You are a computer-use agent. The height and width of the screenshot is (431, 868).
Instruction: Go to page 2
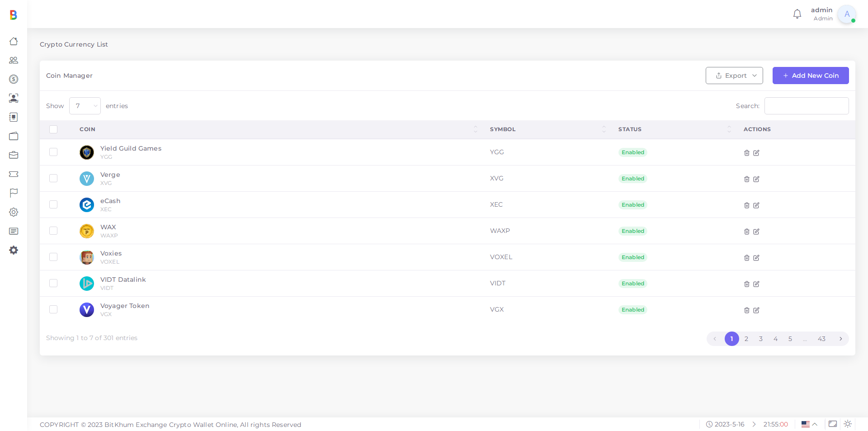pos(746,339)
